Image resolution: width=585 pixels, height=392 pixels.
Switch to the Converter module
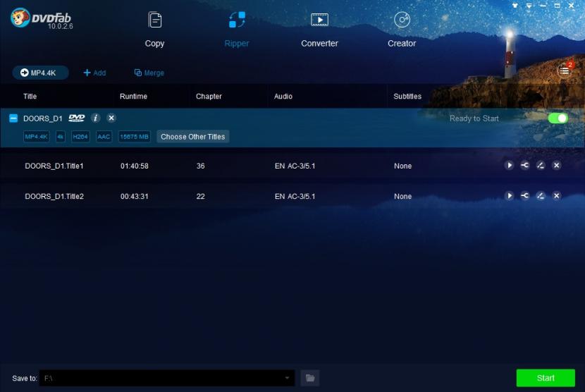pyautogui.click(x=319, y=30)
